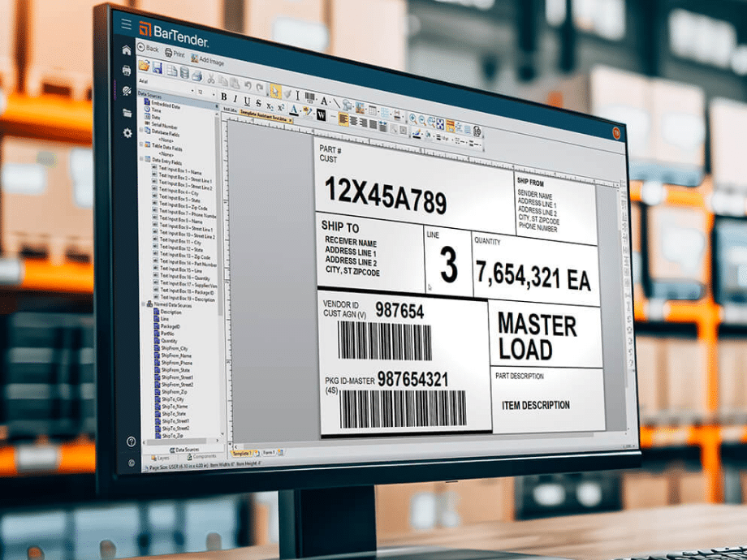Click the Redo arrow icon
Image resolution: width=747 pixels, height=560 pixels.
tap(259, 87)
